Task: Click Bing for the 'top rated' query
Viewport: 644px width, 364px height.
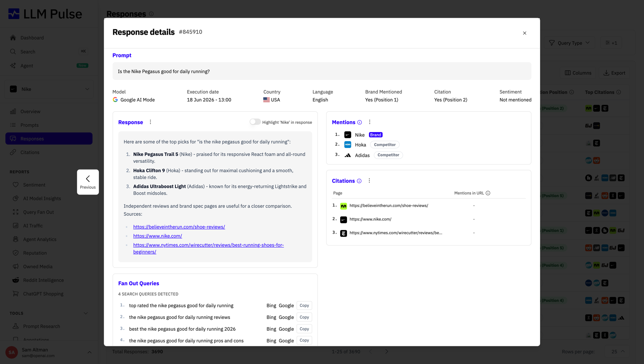Action: (271, 306)
